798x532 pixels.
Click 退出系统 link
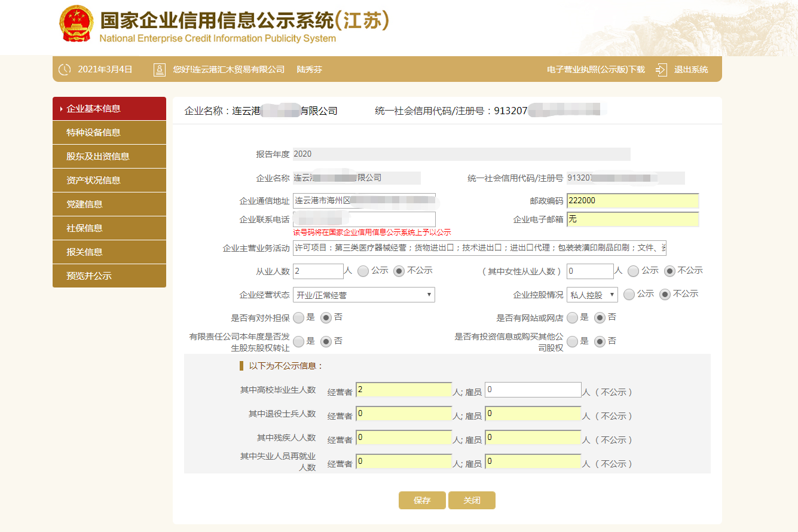(691, 69)
